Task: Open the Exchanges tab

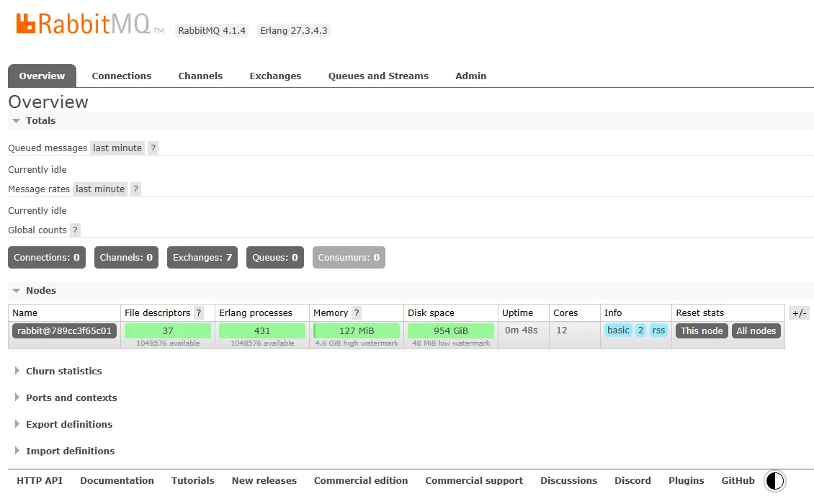Action: point(275,76)
